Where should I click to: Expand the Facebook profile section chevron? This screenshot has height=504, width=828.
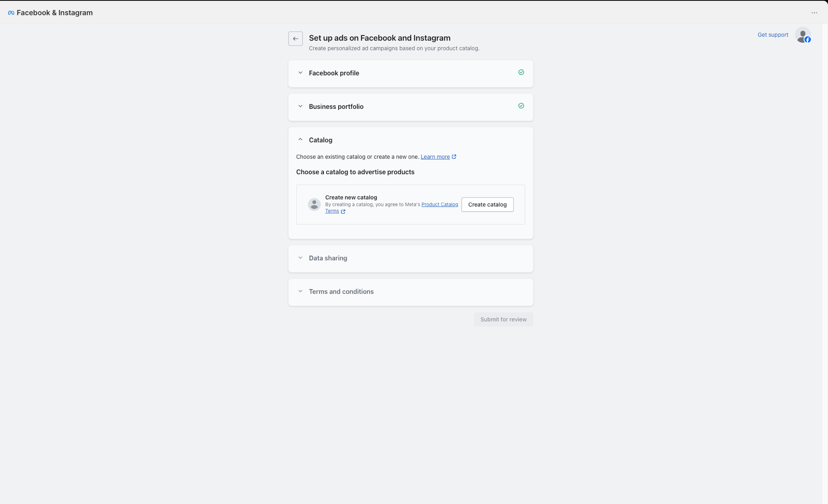[300, 73]
